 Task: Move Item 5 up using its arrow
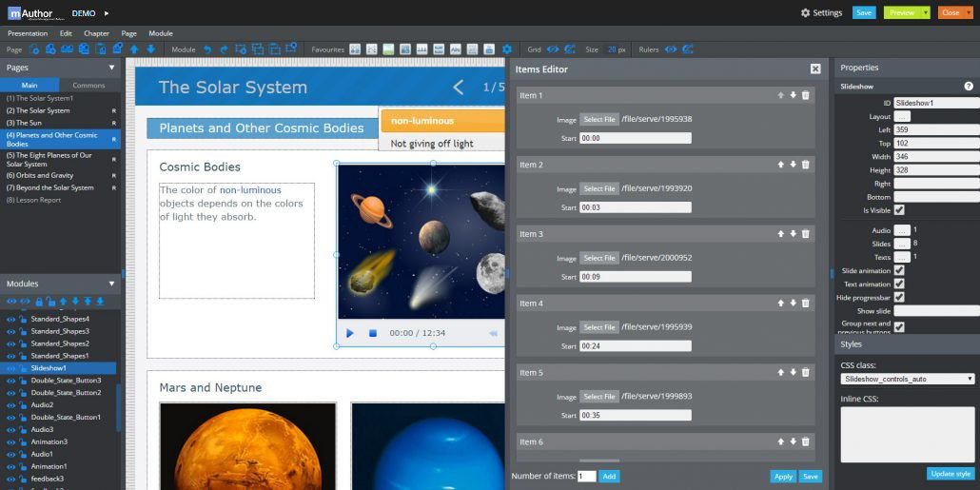point(780,373)
